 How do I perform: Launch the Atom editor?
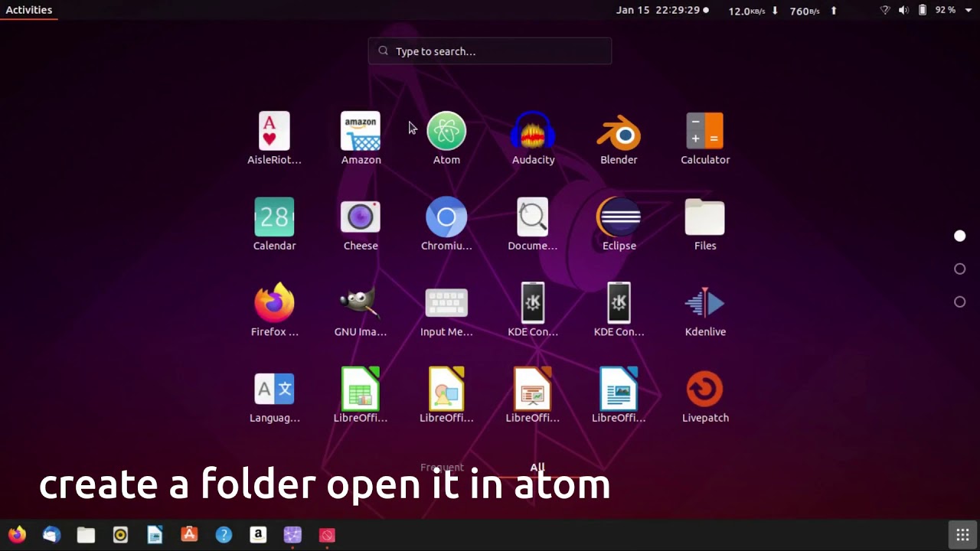pyautogui.click(x=446, y=139)
